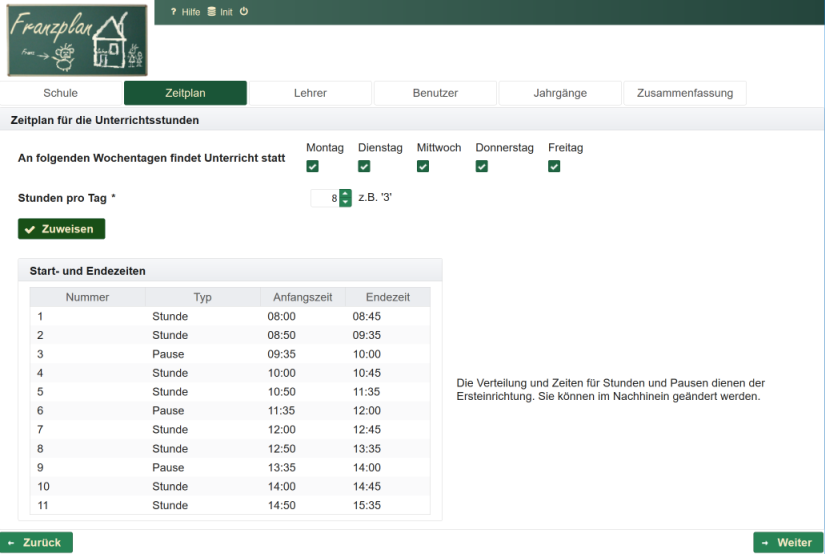Toggle the Dienstag weekday checkbox
Screen dimensions: 825x554
[x=364, y=166]
